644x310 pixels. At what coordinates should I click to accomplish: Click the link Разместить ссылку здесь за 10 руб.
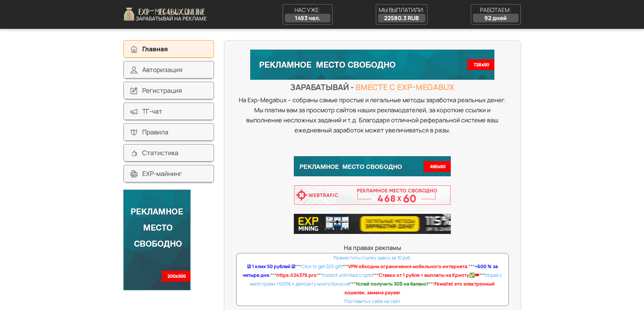(x=372, y=258)
